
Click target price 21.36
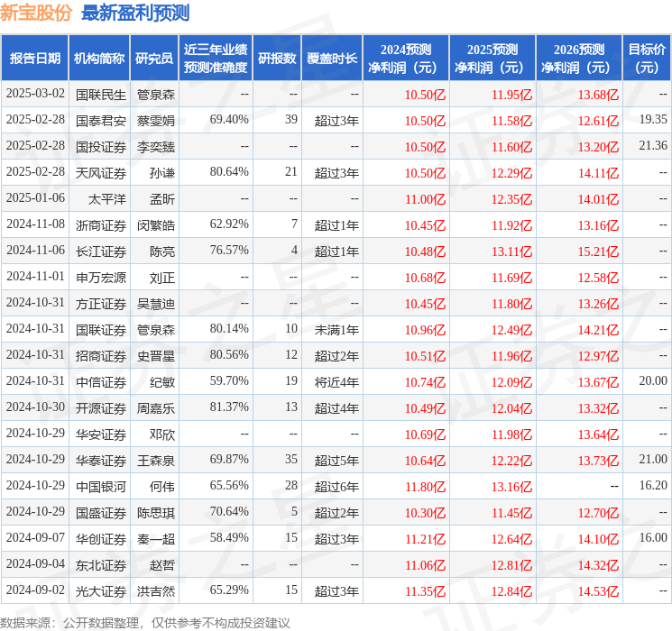653,146
